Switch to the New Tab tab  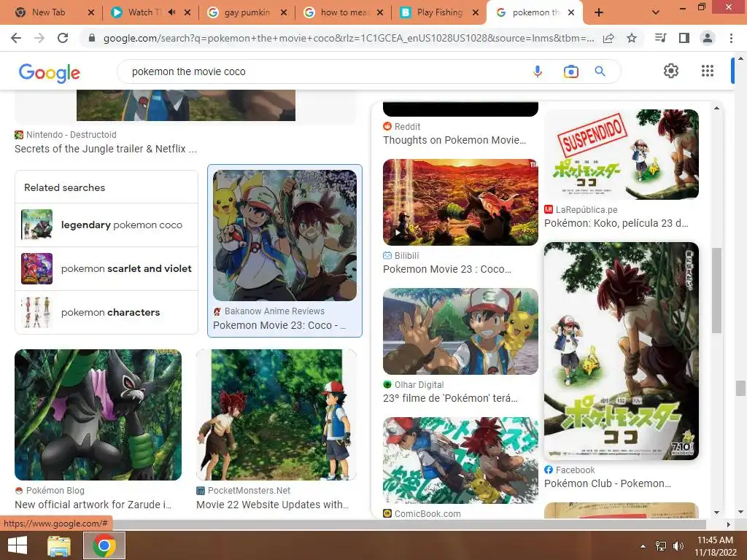tap(49, 12)
